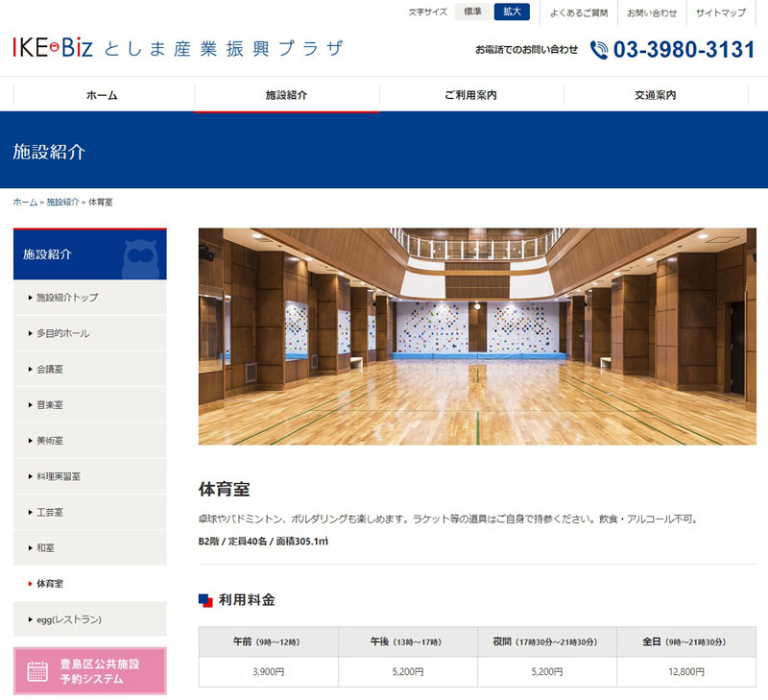Go to サイトマップ

[x=720, y=12]
